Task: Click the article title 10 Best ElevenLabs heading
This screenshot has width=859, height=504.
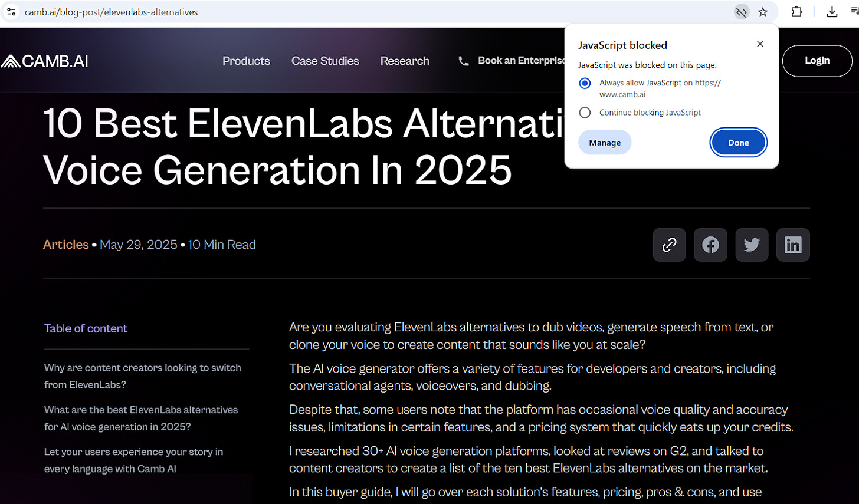Action: click(304, 147)
